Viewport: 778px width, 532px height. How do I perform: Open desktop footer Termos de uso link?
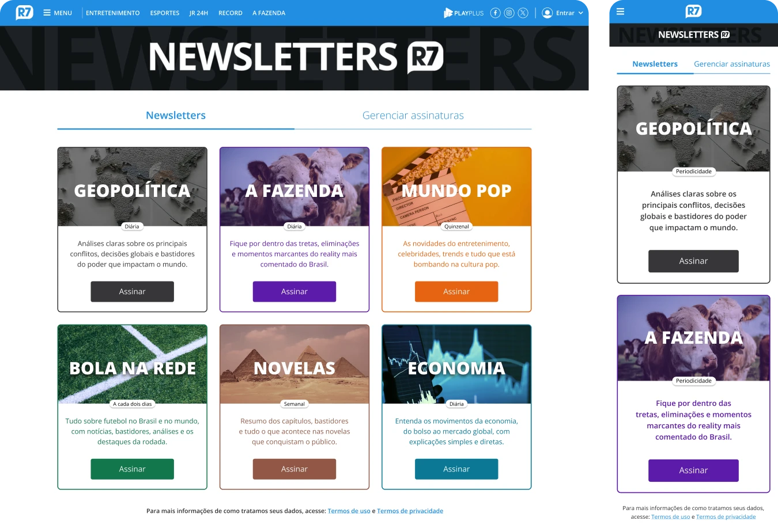(349, 511)
